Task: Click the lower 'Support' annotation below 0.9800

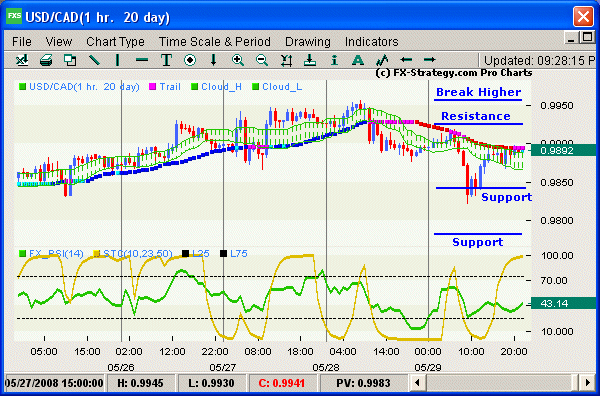Action: coord(478,242)
